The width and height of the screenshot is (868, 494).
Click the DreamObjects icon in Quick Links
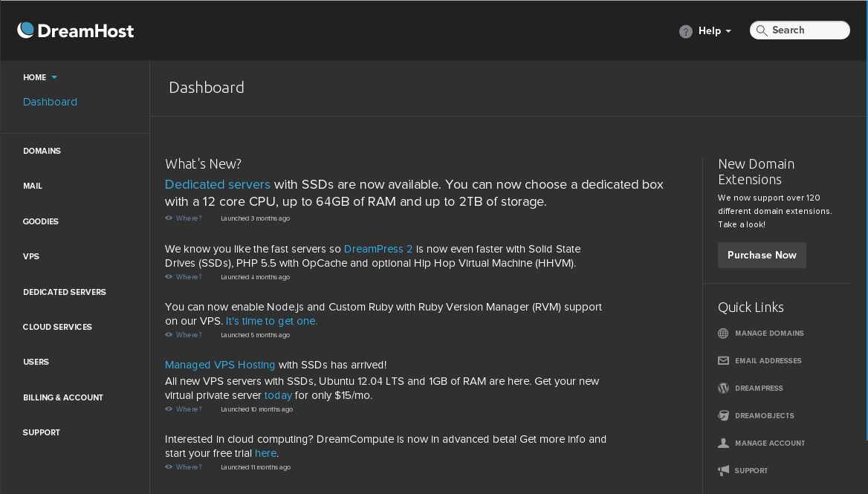[723, 415]
